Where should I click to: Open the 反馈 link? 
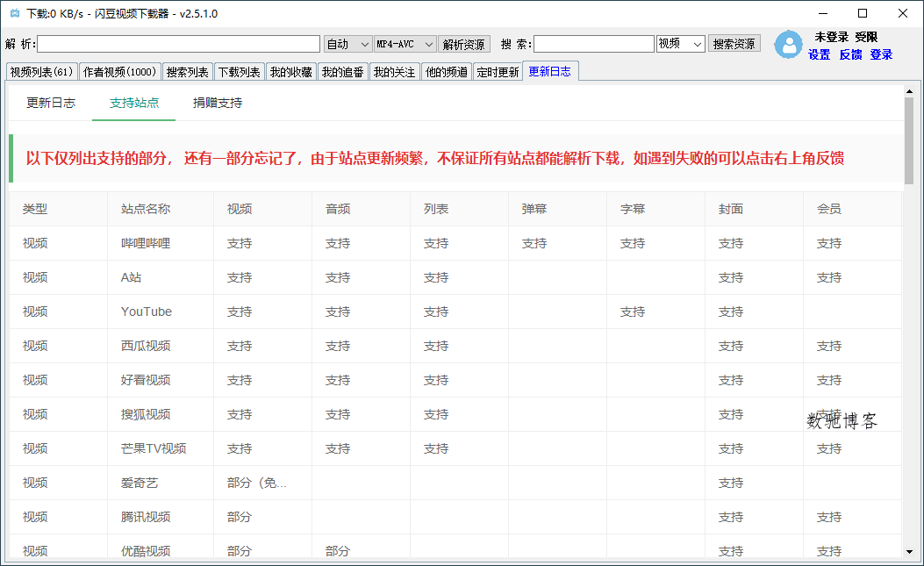click(850, 54)
